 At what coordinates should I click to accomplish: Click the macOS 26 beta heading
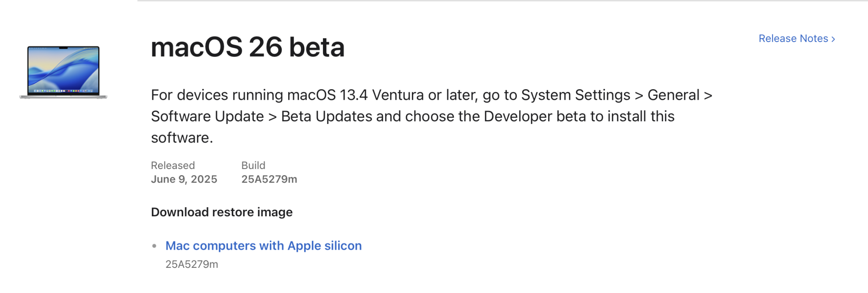tap(247, 47)
